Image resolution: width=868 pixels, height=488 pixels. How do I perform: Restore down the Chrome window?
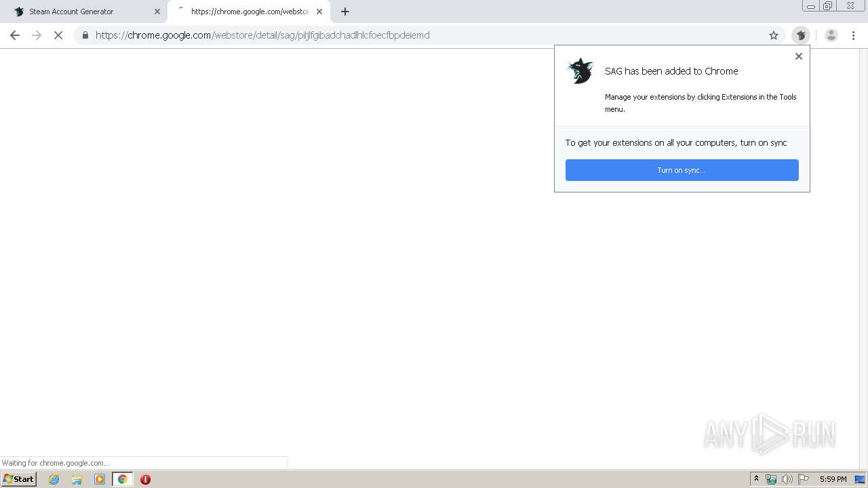point(828,6)
